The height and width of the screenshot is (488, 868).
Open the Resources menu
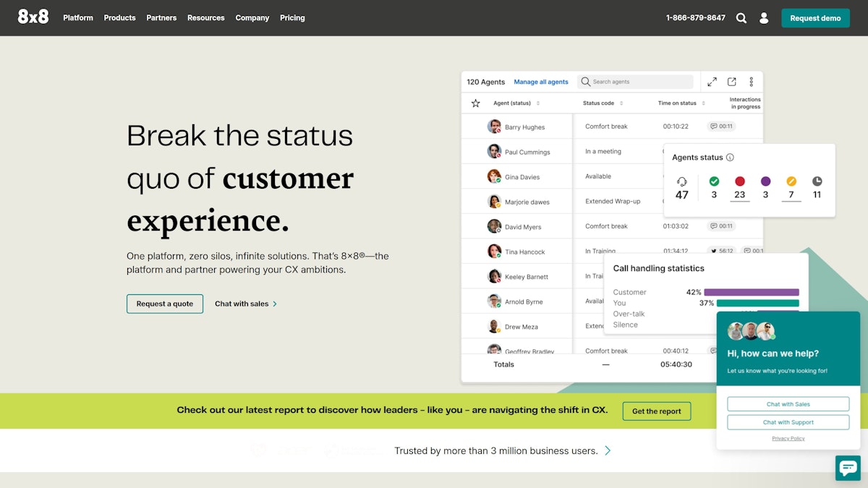[x=206, y=18]
